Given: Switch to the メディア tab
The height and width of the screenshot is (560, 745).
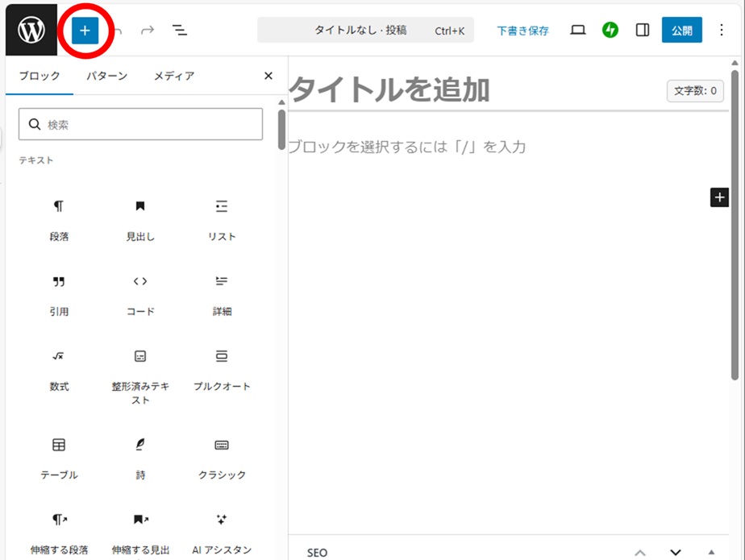Looking at the screenshot, I should (x=174, y=76).
